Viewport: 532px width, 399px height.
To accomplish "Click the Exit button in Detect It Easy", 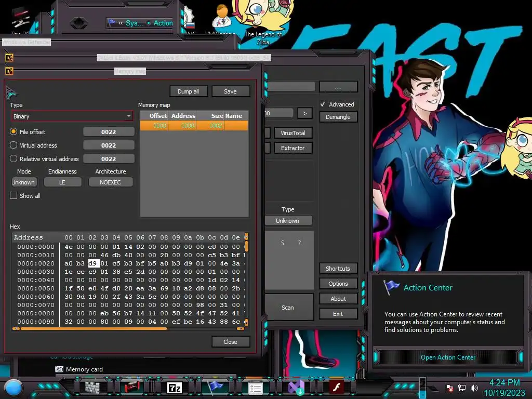I will (x=338, y=314).
